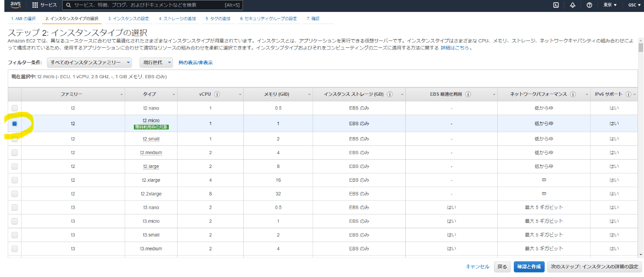The image size is (644, 277).
Task: Open ファミリー column sort arrow
Action: (x=122, y=94)
